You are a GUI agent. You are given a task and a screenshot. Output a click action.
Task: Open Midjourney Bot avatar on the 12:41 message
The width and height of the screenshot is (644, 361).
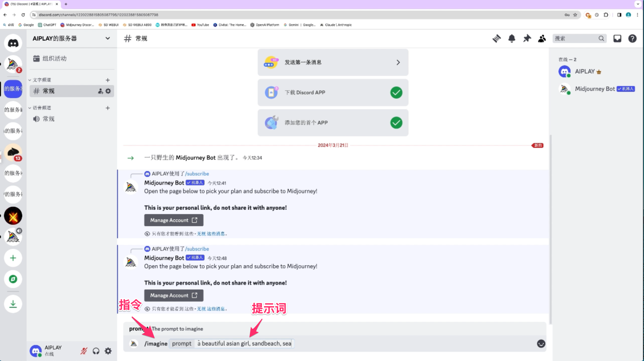[131, 187]
